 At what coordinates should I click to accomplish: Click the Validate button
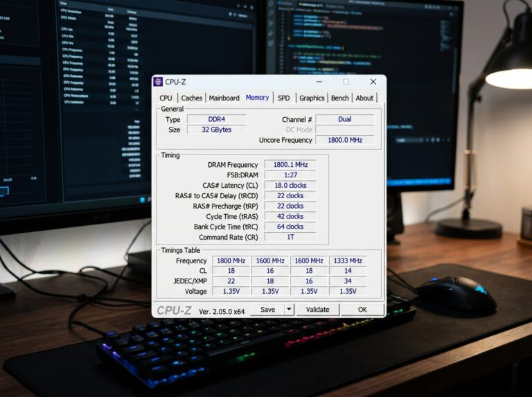click(x=317, y=309)
